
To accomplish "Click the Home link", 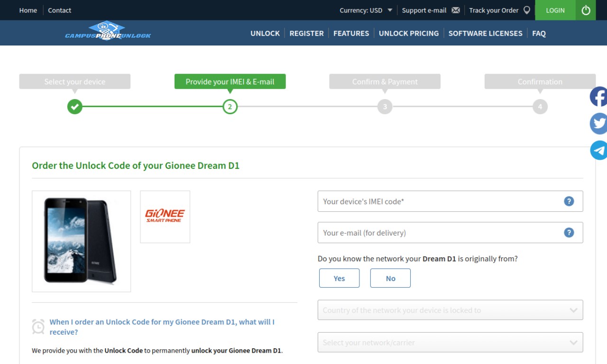I will click(x=28, y=10).
